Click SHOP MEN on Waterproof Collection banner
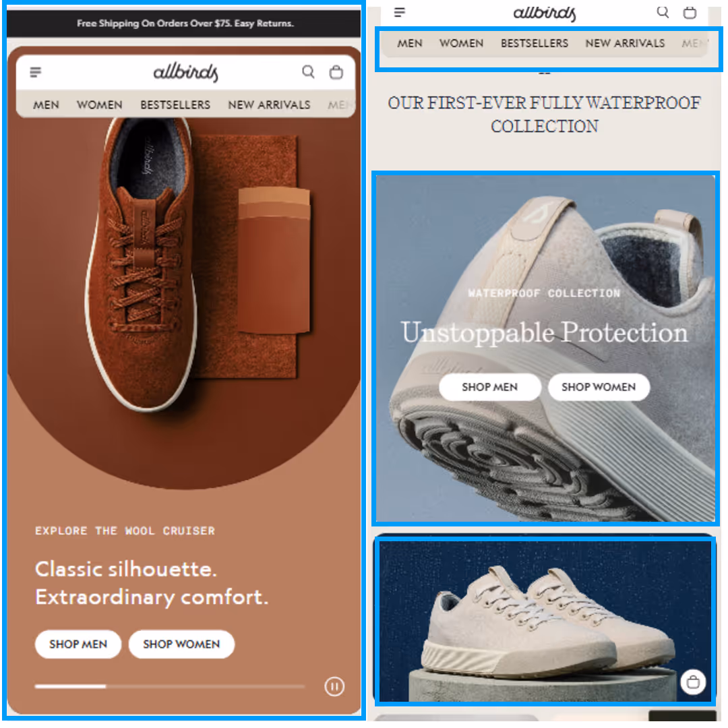The image size is (728, 728). pos(490,387)
